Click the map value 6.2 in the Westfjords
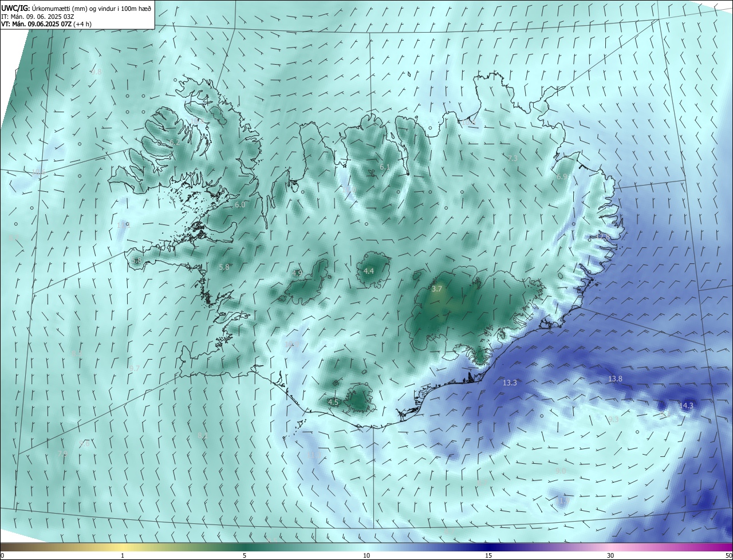This screenshot has height=560, width=733. pos(175,142)
